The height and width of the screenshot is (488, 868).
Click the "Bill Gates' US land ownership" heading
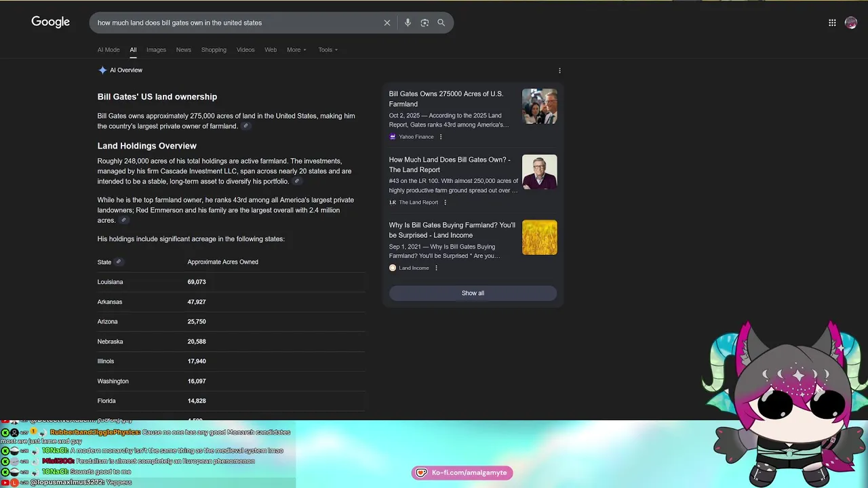(157, 97)
